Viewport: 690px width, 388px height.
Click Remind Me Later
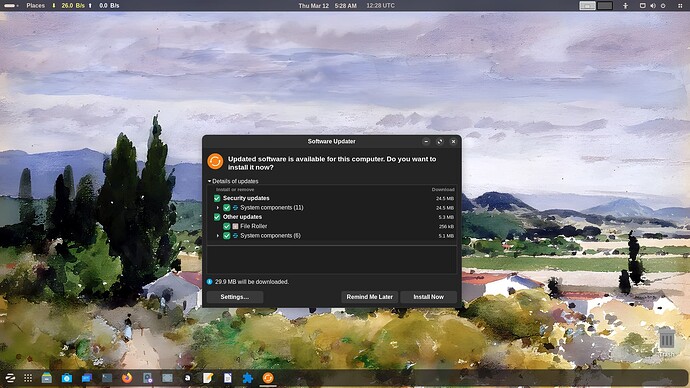pyautogui.click(x=369, y=297)
